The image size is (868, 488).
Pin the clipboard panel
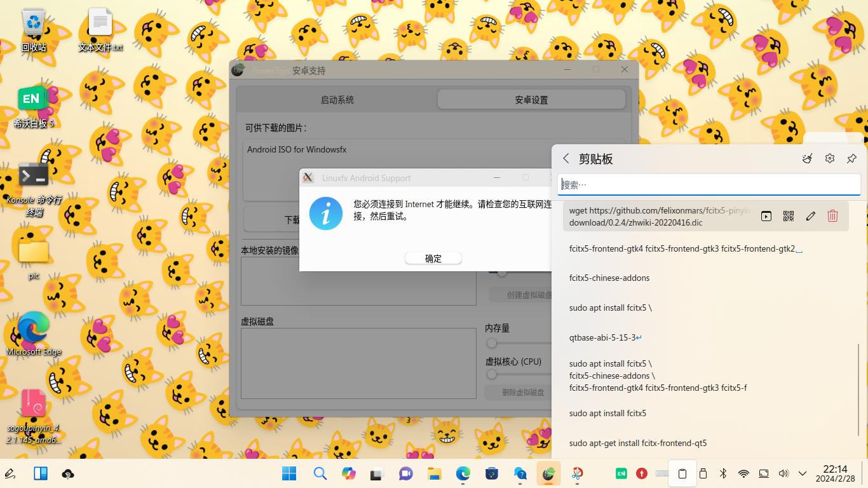click(852, 159)
